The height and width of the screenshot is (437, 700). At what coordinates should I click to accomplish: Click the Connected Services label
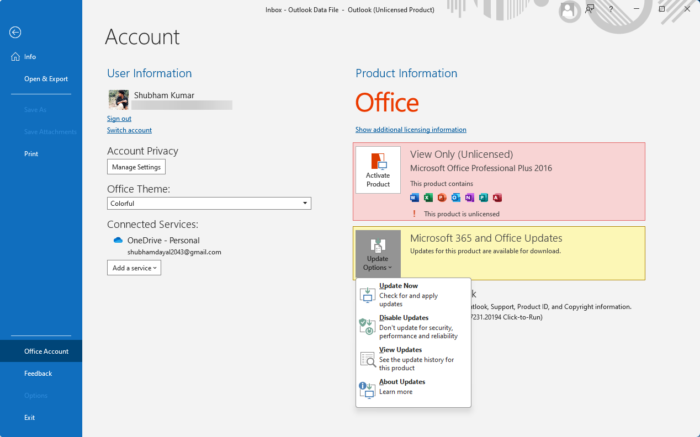coord(153,224)
